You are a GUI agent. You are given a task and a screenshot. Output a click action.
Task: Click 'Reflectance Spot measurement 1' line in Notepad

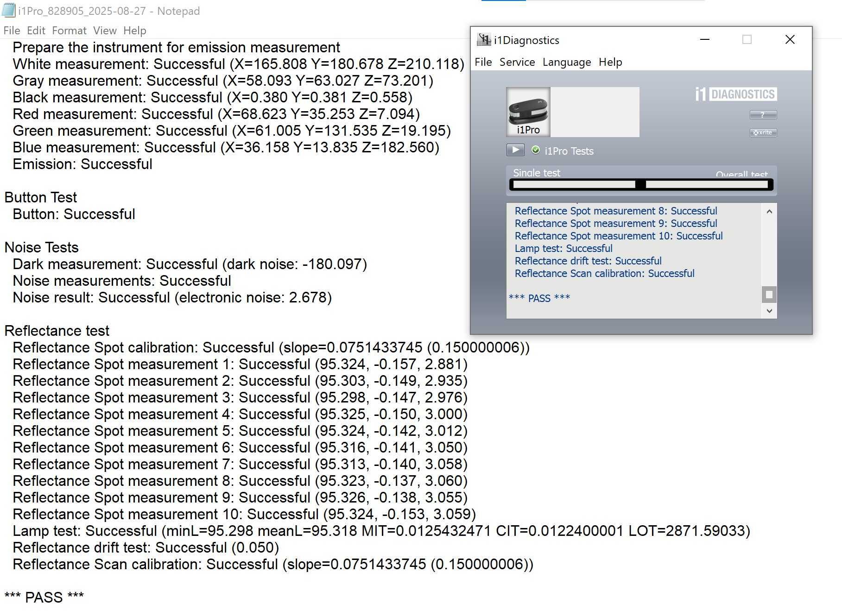[240, 364]
